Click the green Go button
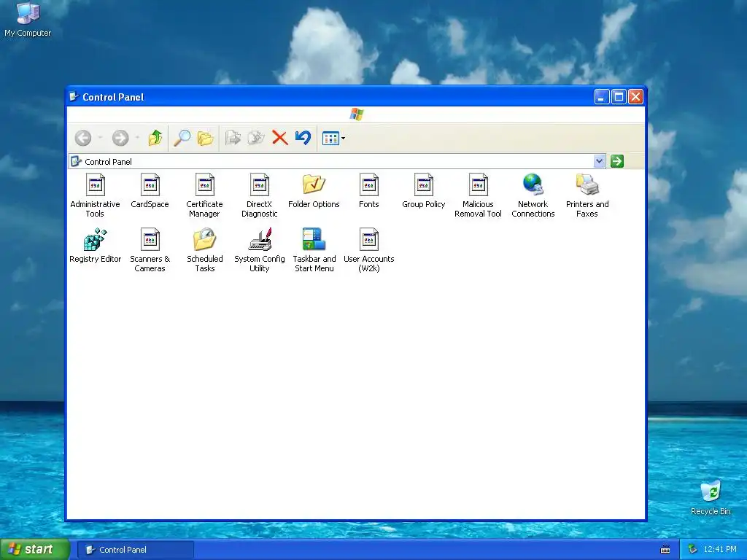747x560 pixels. (617, 161)
